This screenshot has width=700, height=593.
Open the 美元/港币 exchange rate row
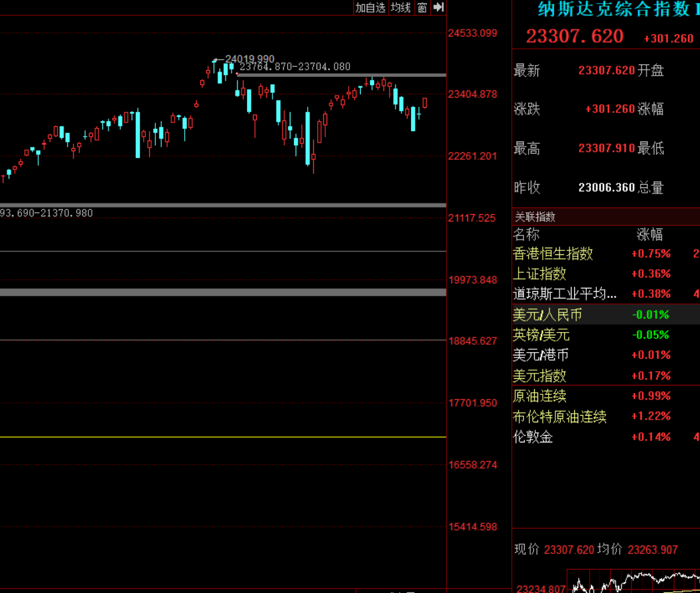[541, 355]
